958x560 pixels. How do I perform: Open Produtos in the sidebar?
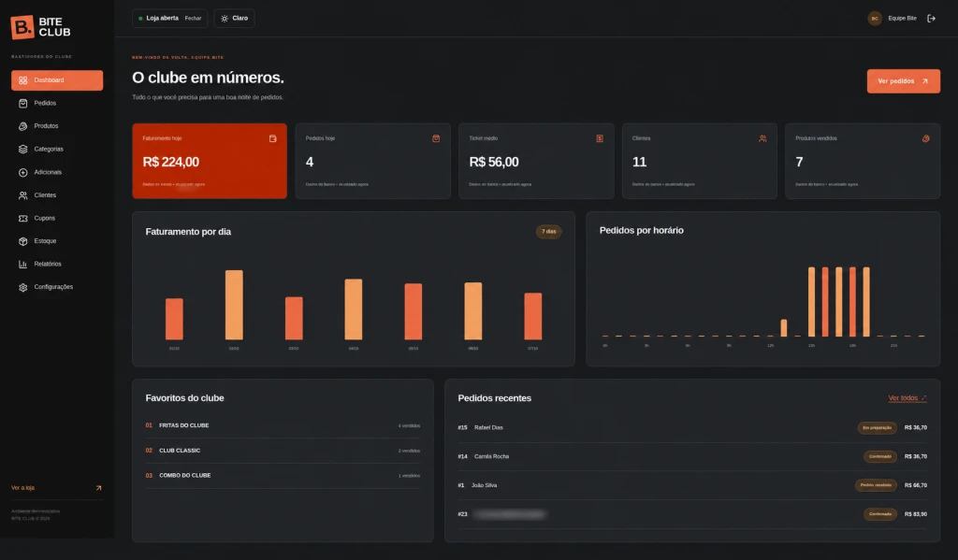(57, 126)
